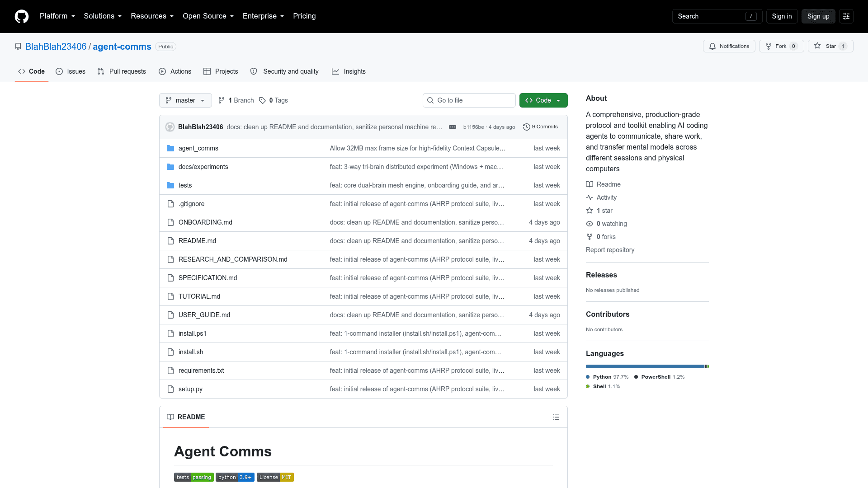
Task: Open the Pull requests tab
Action: coord(122,71)
